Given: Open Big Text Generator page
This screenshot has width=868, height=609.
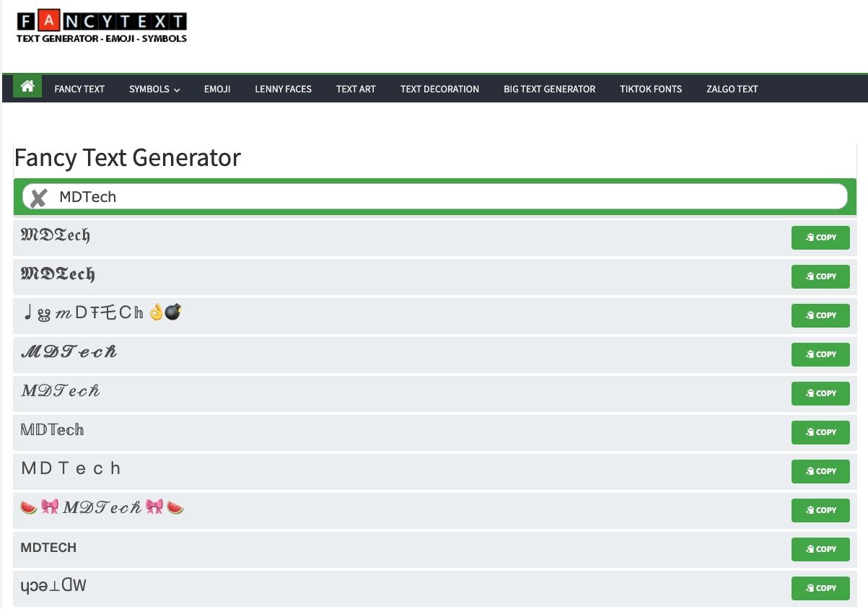Looking at the screenshot, I should (549, 89).
